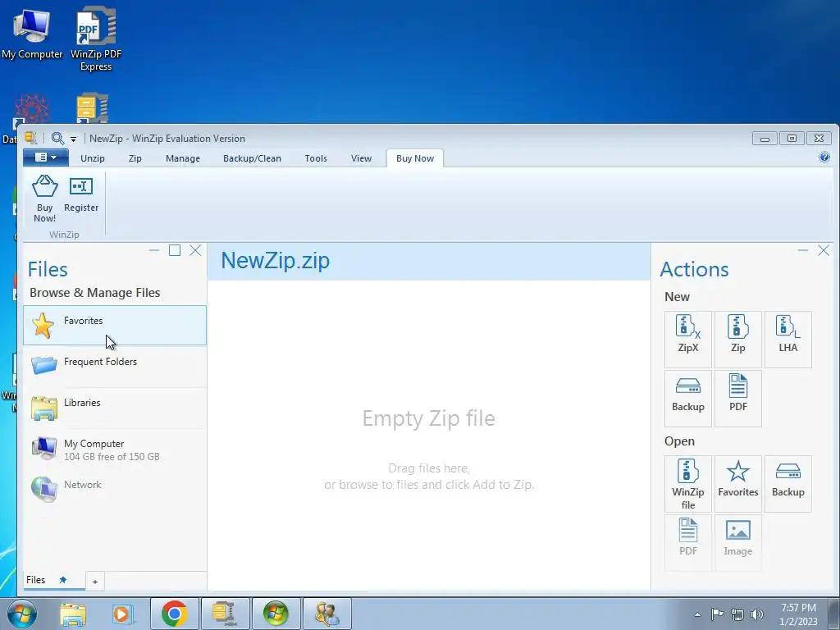This screenshot has width=840, height=630.
Task: Close the Actions pane
Action: pos(824,250)
